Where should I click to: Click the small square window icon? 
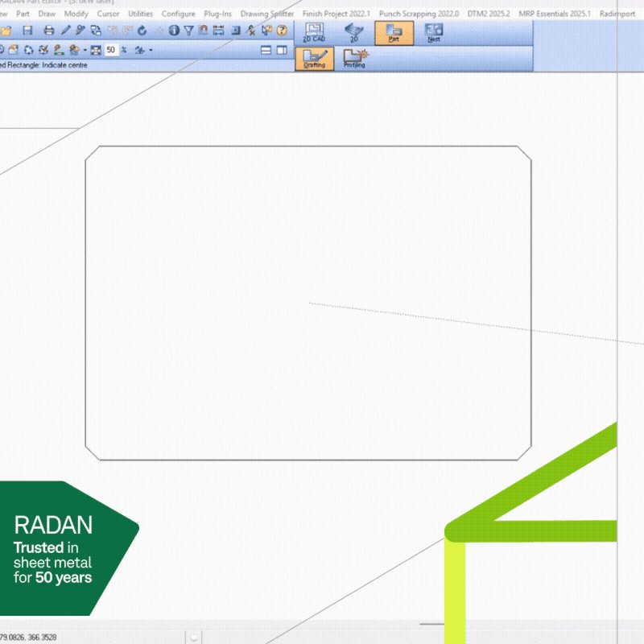(236, 31)
